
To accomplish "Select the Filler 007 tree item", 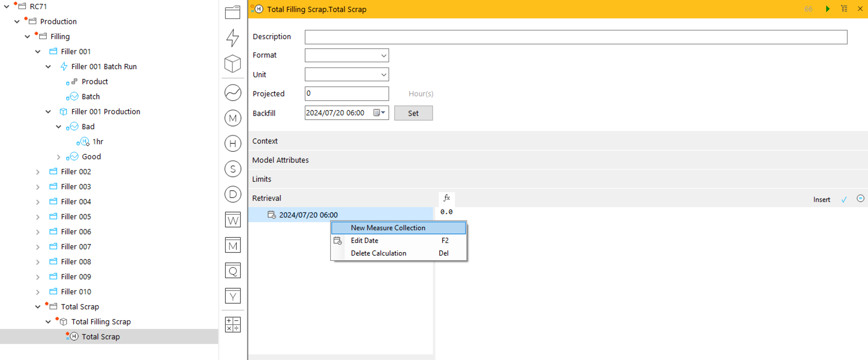I will click(x=76, y=246).
